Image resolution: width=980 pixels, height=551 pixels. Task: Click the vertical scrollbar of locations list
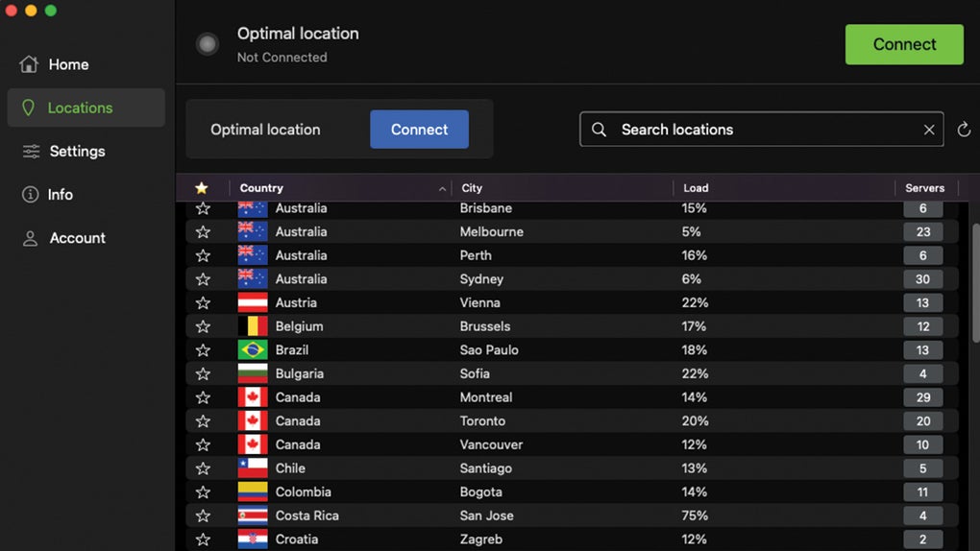coord(975,283)
